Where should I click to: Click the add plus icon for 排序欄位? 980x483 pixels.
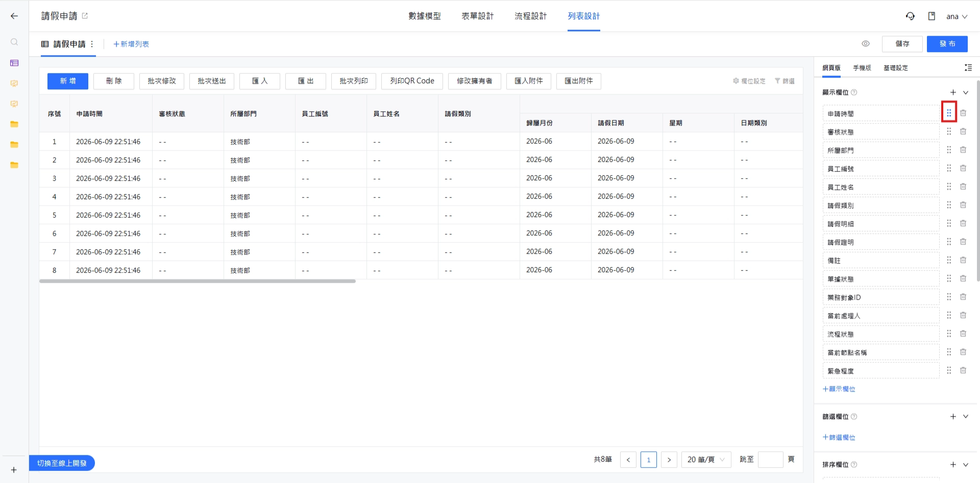coord(953,464)
